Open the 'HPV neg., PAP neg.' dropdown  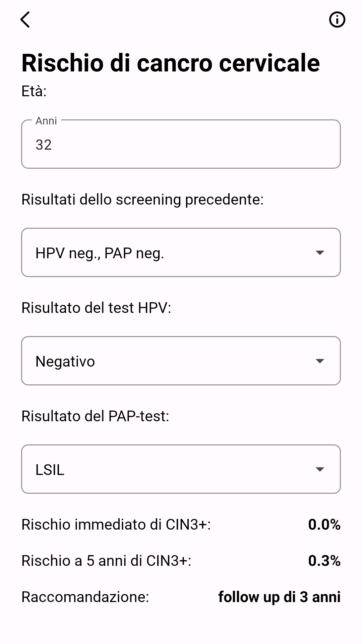[168, 253]
